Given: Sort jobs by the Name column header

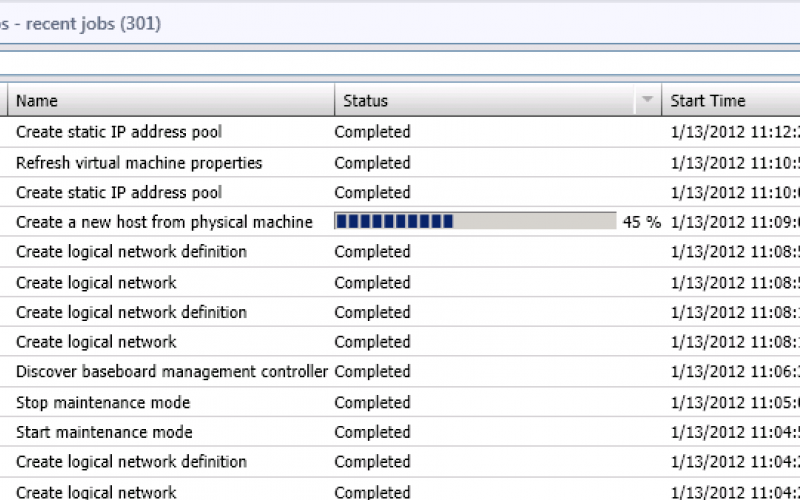Looking at the screenshot, I should (x=37, y=101).
